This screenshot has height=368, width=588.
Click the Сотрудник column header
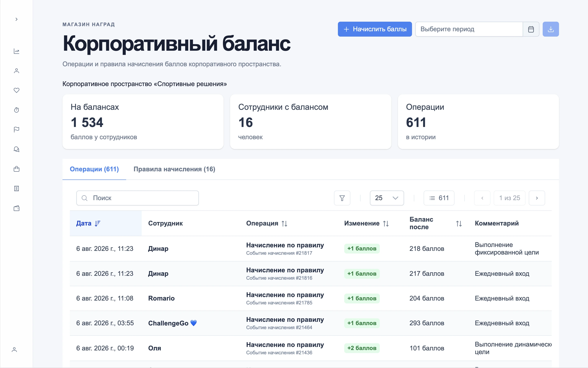click(165, 223)
